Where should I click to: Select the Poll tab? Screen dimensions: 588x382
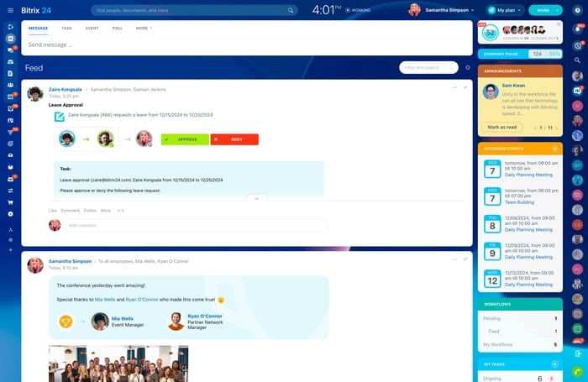click(117, 28)
